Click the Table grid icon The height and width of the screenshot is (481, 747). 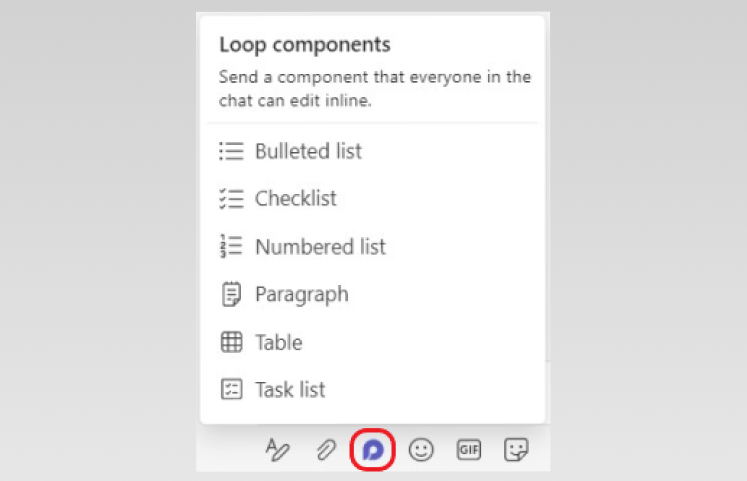[231, 342]
